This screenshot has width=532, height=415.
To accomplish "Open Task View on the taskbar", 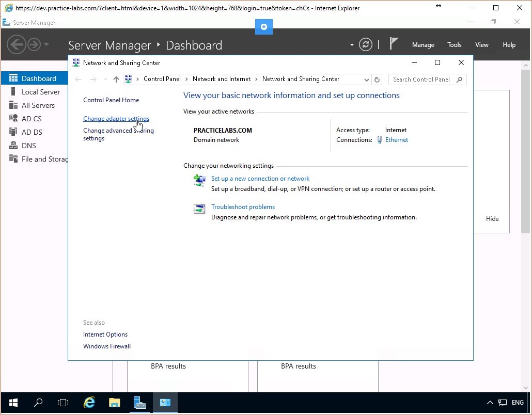I will click(63, 403).
